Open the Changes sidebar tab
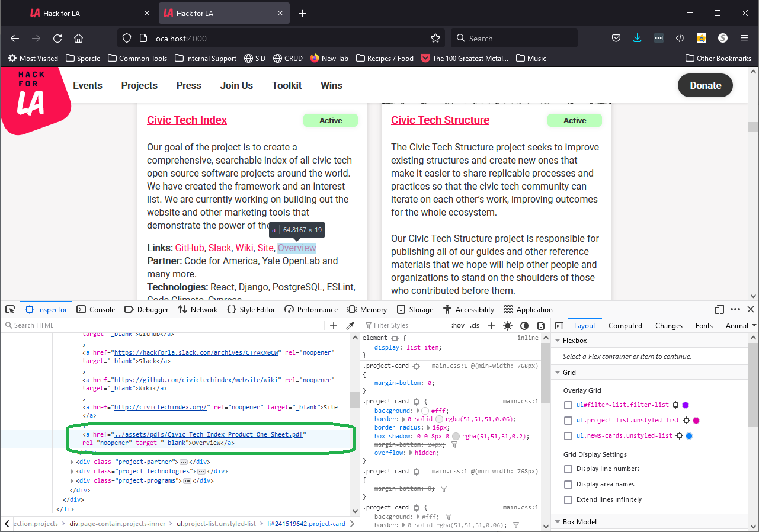759x532 pixels. 669,325
